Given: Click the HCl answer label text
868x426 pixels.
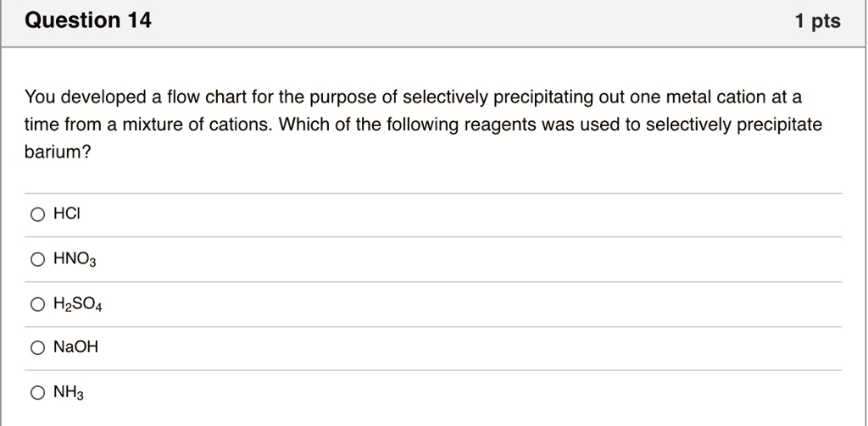Looking at the screenshot, I should (66, 215).
